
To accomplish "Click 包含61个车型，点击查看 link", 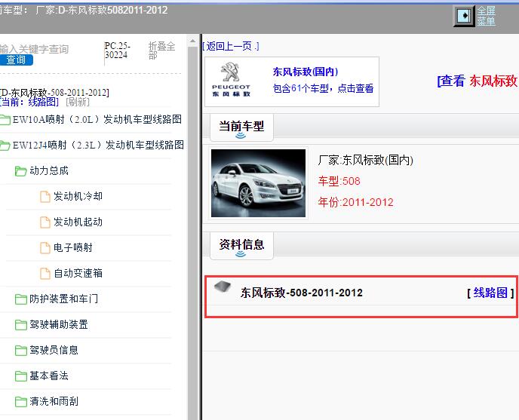I will (323, 88).
